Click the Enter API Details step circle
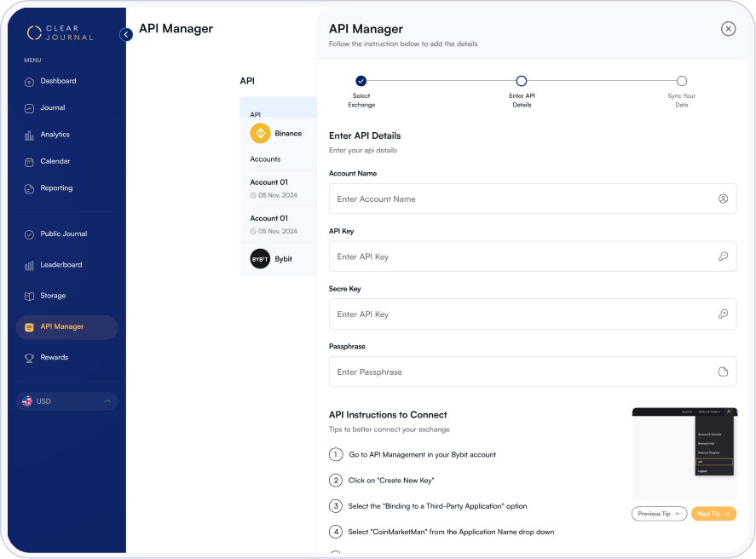Viewport: 756px width, 559px height. click(x=522, y=81)
